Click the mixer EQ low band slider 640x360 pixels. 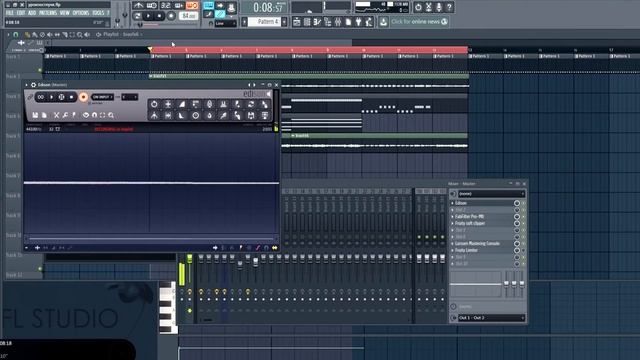pyautogui.click(x=507, y=283)
